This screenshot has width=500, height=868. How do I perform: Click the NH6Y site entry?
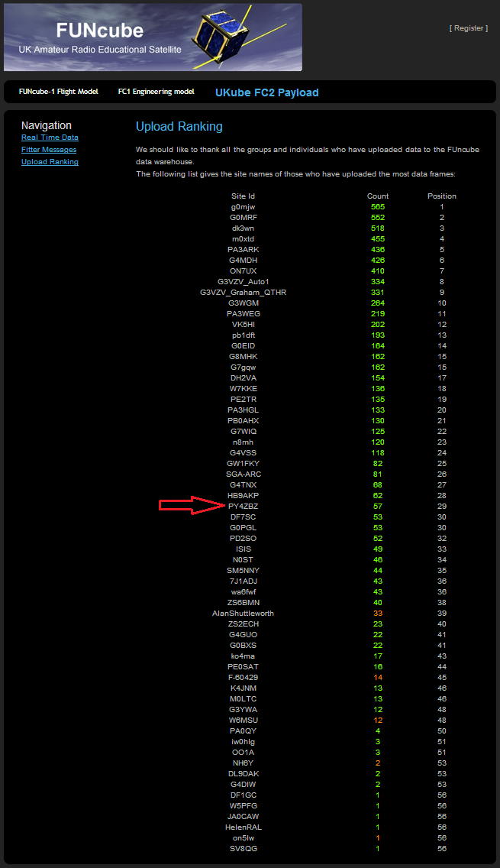[244, 763]
